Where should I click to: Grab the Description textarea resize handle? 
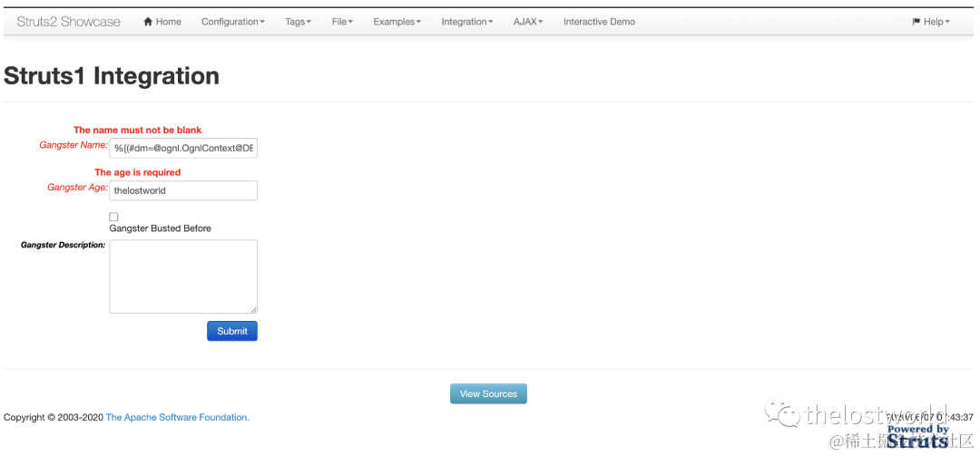click(254, 310)
